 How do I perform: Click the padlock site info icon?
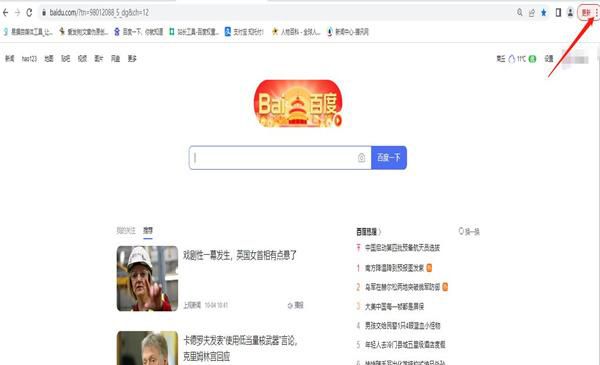[44, 13]
